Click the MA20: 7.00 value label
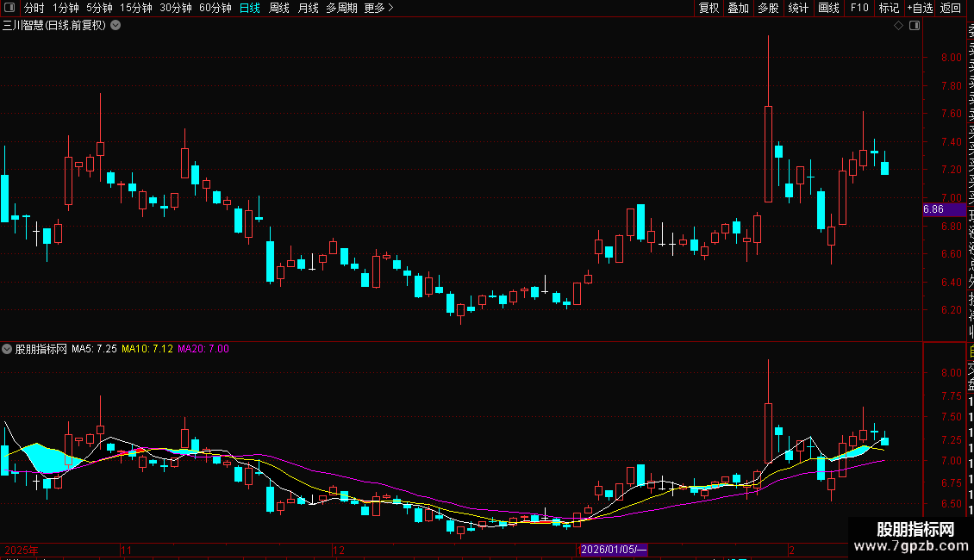 [x=203, y=349]
